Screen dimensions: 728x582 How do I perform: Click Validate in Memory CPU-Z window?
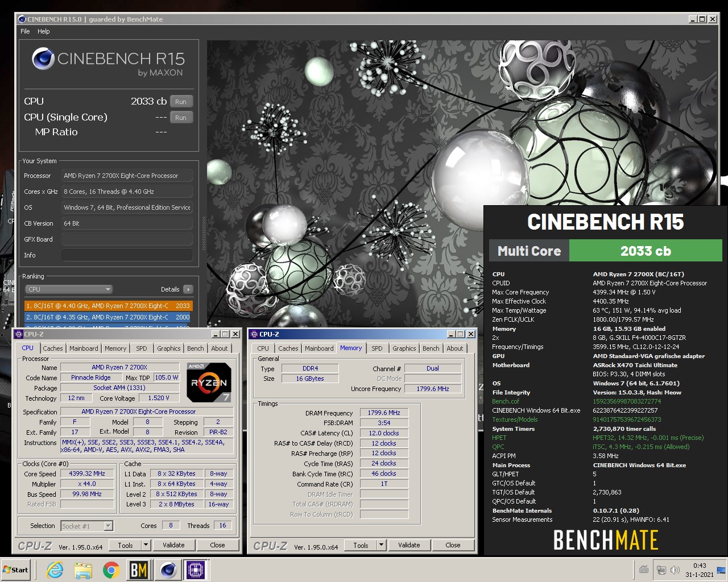tap(409, 545)
